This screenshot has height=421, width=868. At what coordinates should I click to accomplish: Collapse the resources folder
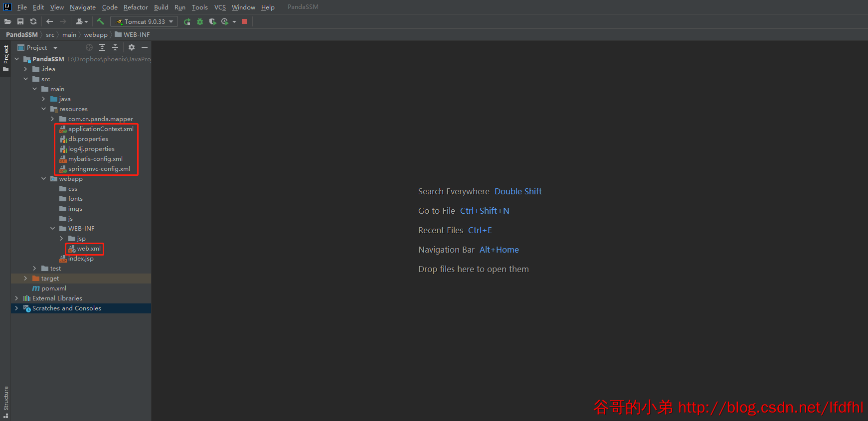coord(44,109)
